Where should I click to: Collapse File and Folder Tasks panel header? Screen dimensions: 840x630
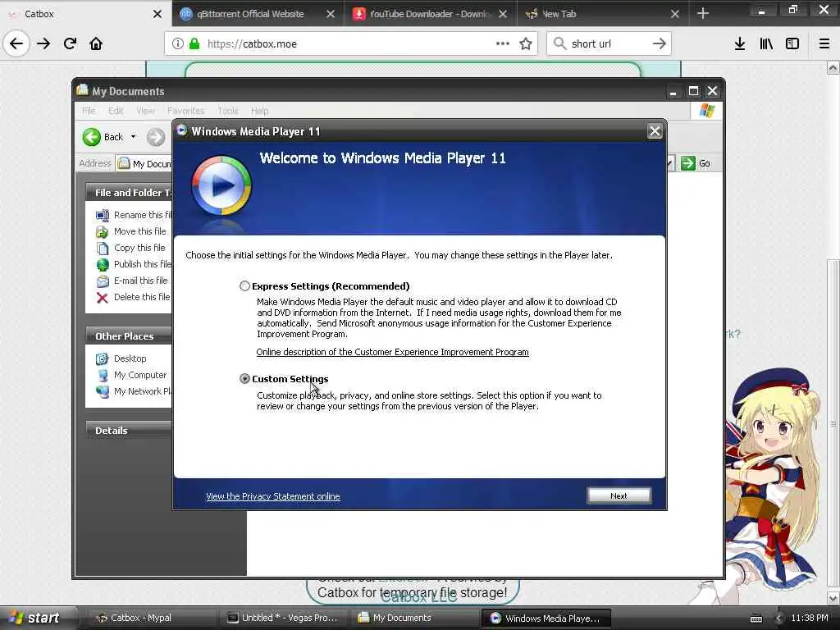tap(129, 192)
